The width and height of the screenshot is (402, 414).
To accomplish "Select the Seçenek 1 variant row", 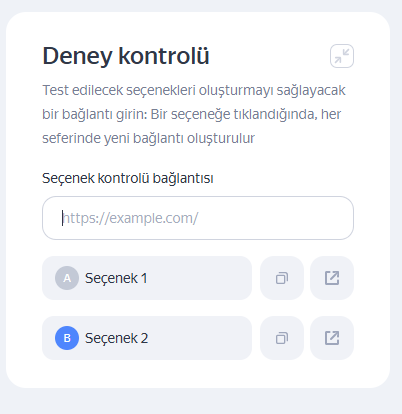I will click(147, 278).
